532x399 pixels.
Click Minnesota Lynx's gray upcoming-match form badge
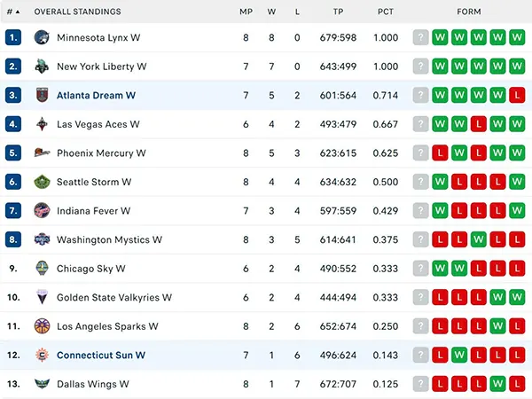click(x=421, y=37)
